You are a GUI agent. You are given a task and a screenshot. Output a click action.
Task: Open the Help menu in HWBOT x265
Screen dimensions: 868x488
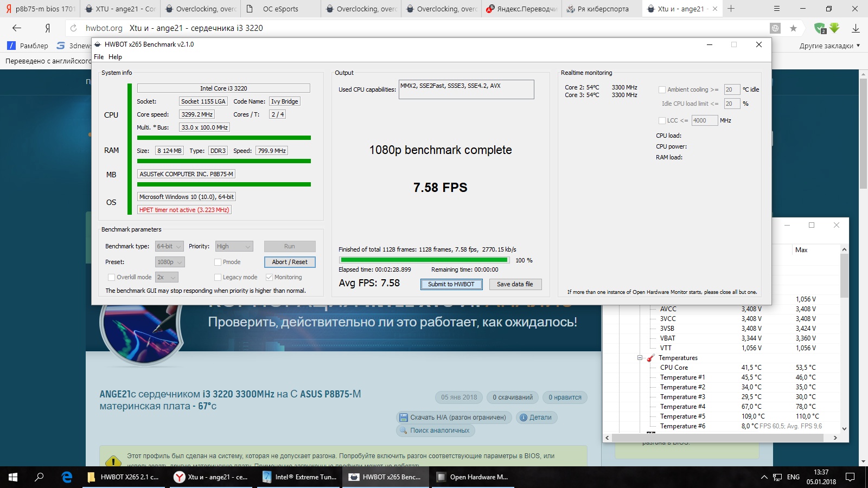(x=115, y=57)
